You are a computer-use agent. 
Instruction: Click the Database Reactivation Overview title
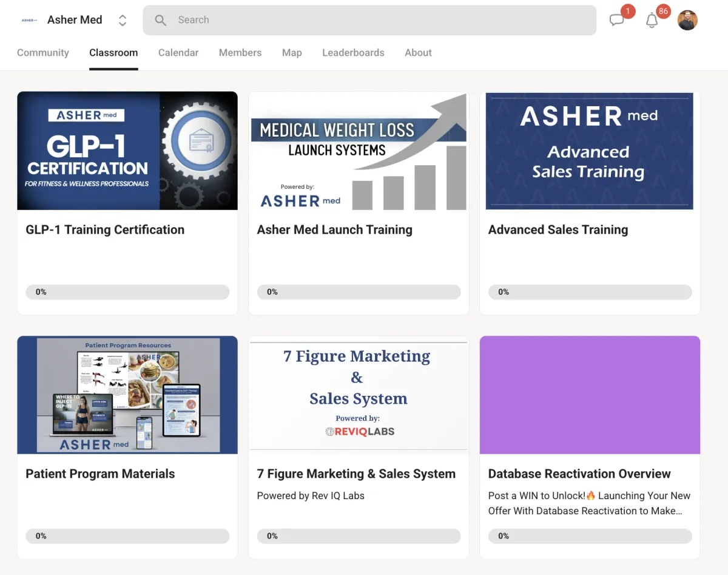(x=579, y=474)
